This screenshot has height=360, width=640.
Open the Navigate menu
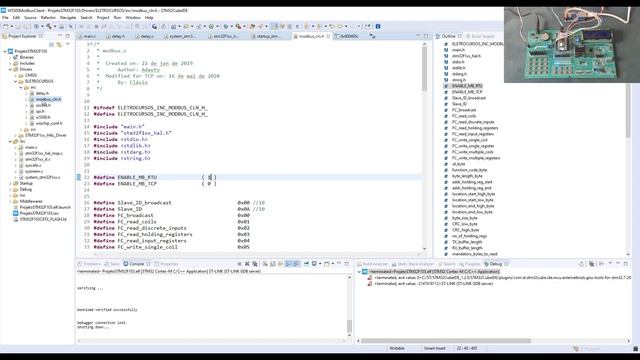tap(68, 18)
